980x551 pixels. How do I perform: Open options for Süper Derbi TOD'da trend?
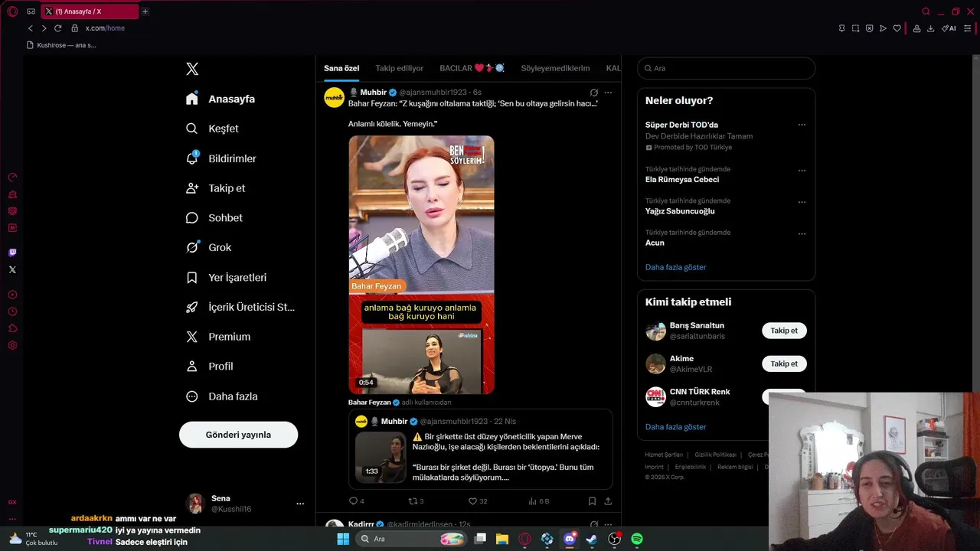pos(802,125)
